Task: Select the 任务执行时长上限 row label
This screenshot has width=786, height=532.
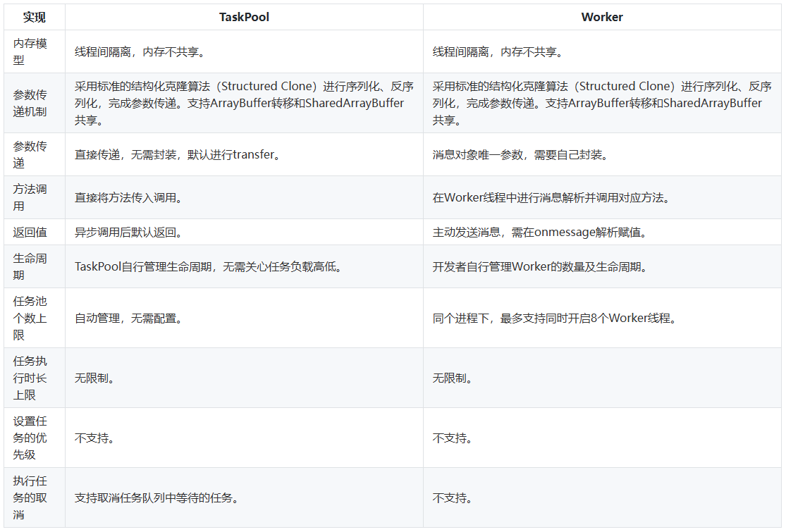Action: click(x=30, y=378)
